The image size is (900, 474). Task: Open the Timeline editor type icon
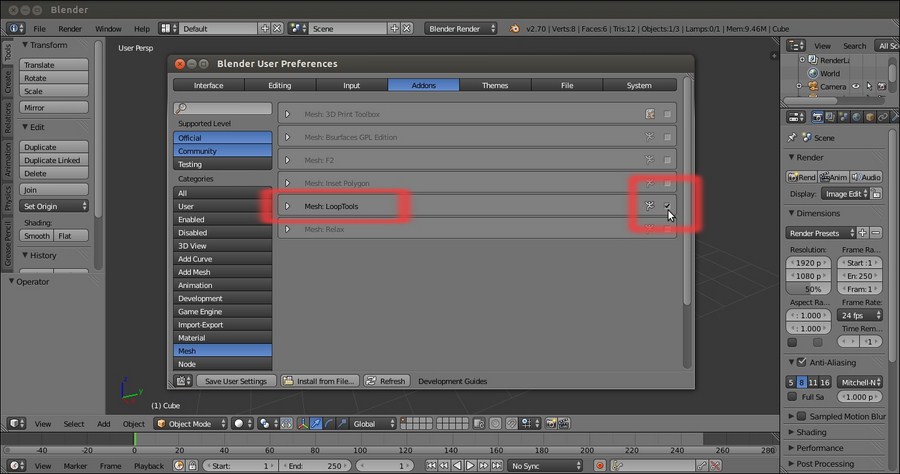(x=15, y=465)
